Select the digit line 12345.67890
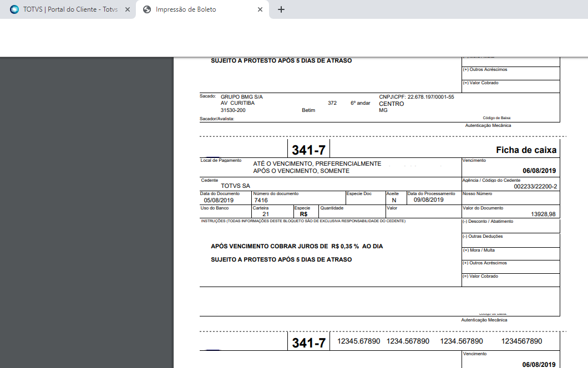This screenshot has height=368, width=588. (358, 341)
